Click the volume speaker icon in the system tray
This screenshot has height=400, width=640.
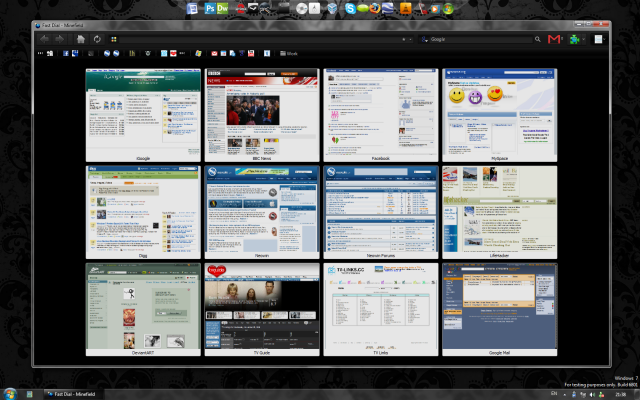(593, 394)
